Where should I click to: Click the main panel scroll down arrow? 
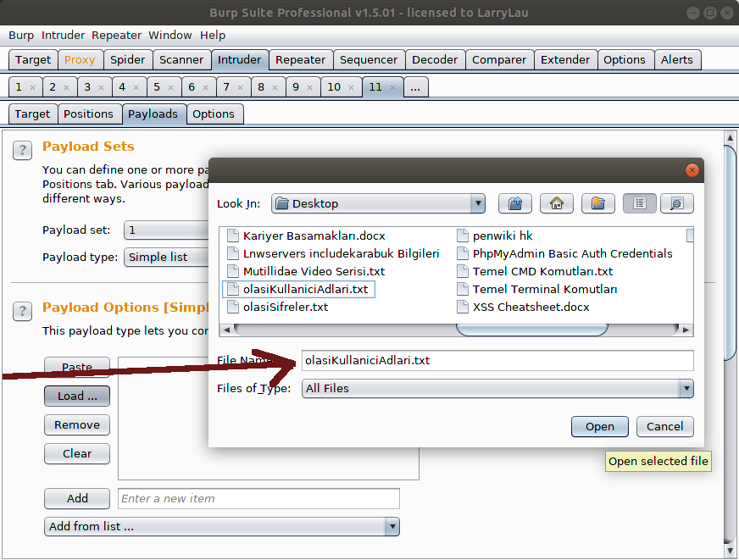(x=730, y=550)
